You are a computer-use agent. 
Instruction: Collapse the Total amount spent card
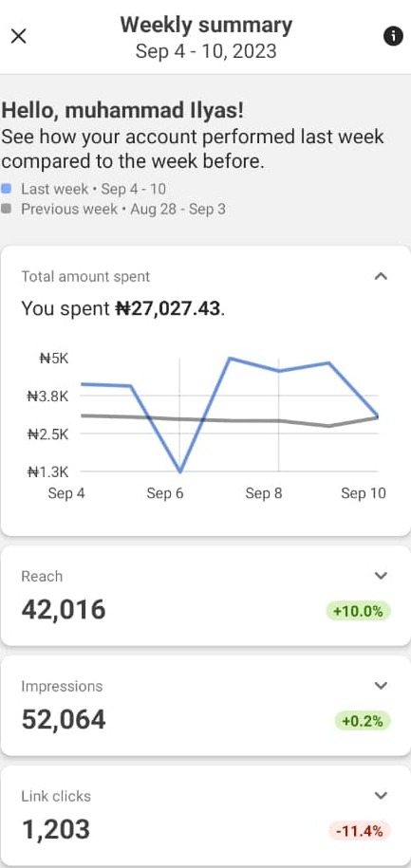click(381, 276)
